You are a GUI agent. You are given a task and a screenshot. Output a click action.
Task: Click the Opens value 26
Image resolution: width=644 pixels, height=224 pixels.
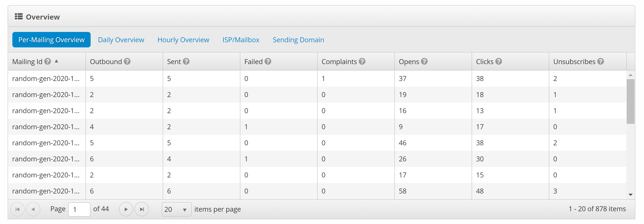(402, 159)
